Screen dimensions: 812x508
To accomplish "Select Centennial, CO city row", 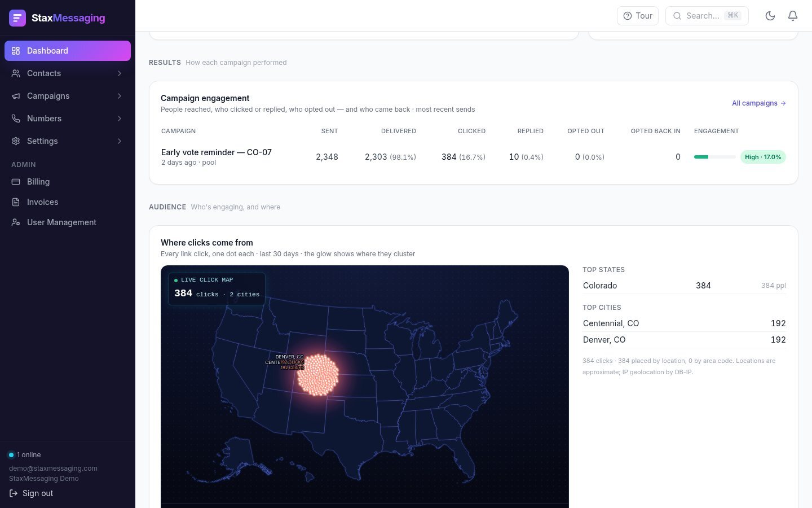I will tap(685, 323).
